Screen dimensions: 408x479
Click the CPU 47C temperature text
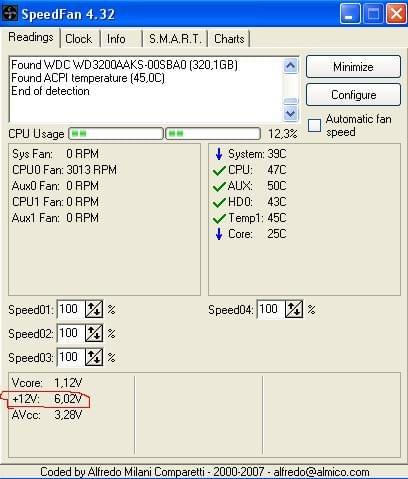(x=257, y=170)
